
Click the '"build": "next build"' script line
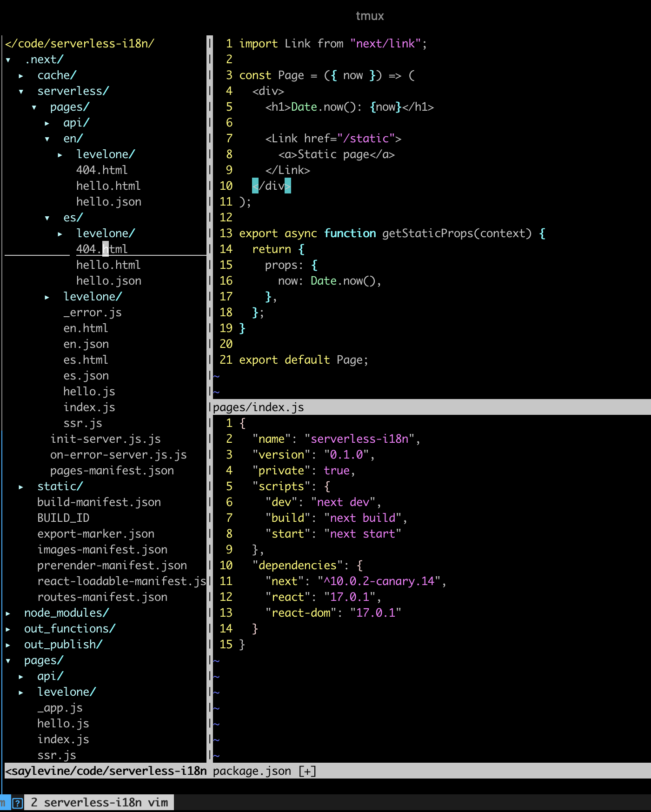click(x=336, y=518)
